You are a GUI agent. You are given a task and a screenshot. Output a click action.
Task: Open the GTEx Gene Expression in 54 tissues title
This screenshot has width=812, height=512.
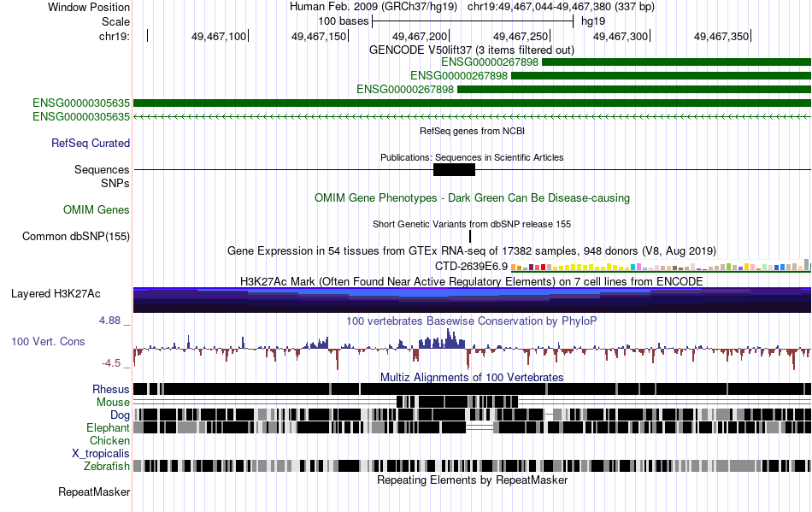472,251
